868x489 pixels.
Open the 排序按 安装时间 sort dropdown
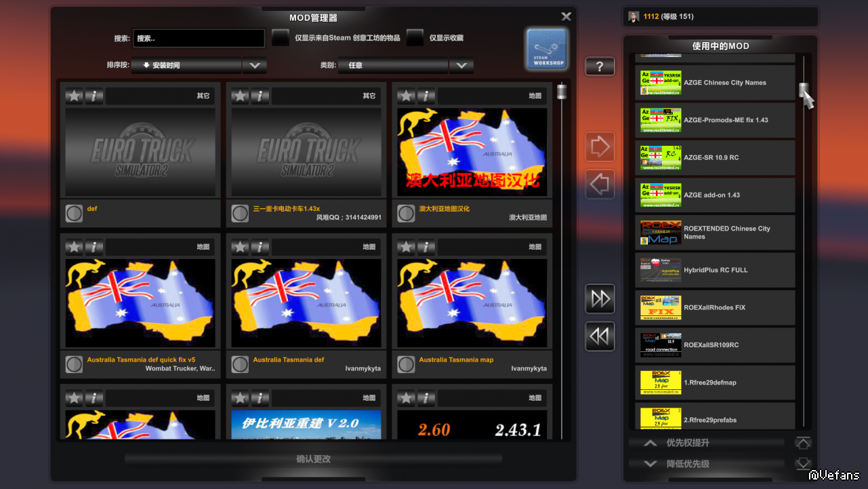pos(199,66)
